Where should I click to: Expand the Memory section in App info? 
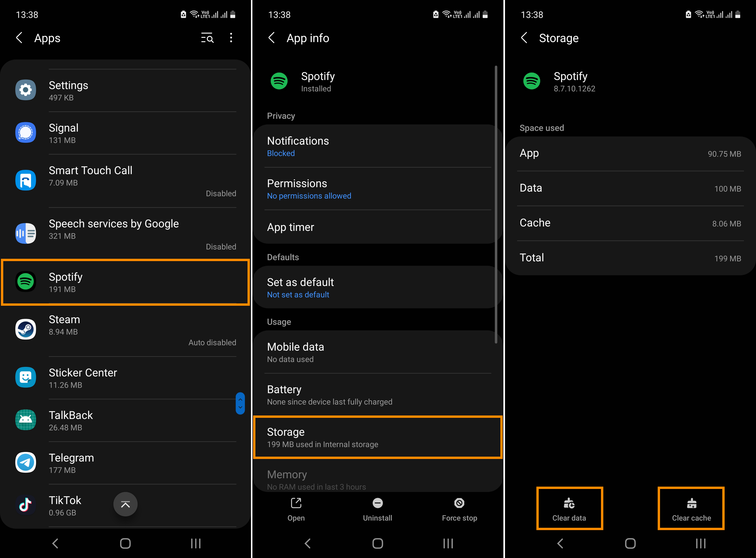[377, 475]
